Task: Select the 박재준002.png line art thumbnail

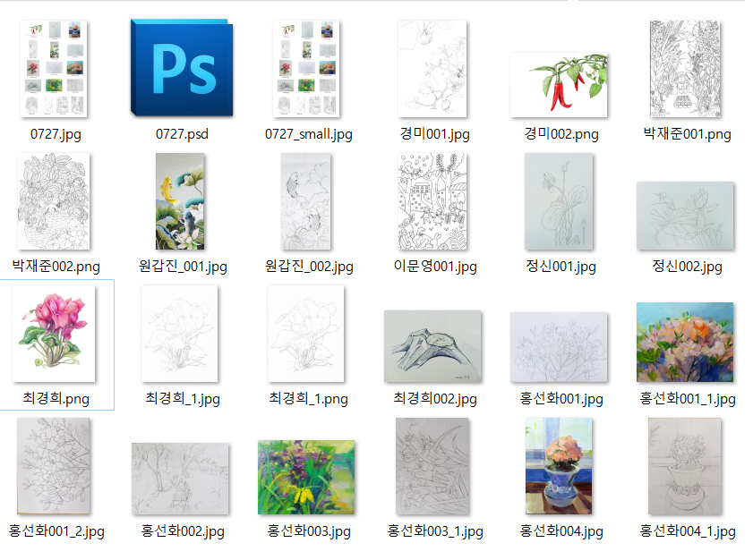Action: (56, 200)
